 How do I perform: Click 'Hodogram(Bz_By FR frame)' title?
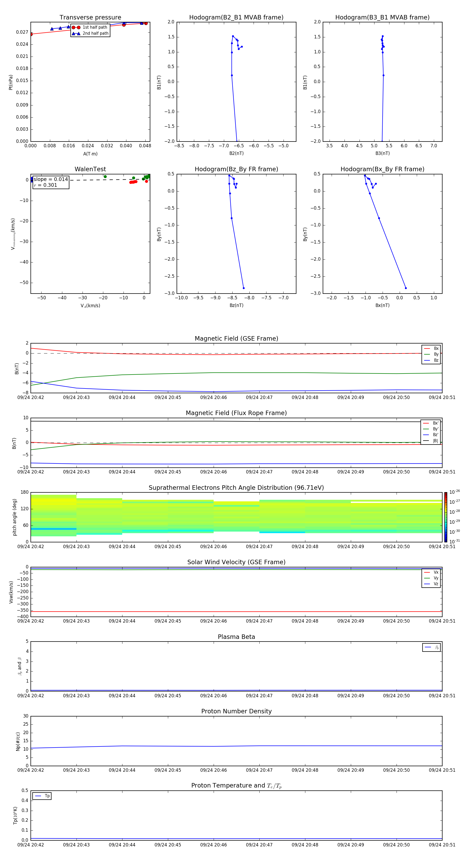[x=236, y=169]
